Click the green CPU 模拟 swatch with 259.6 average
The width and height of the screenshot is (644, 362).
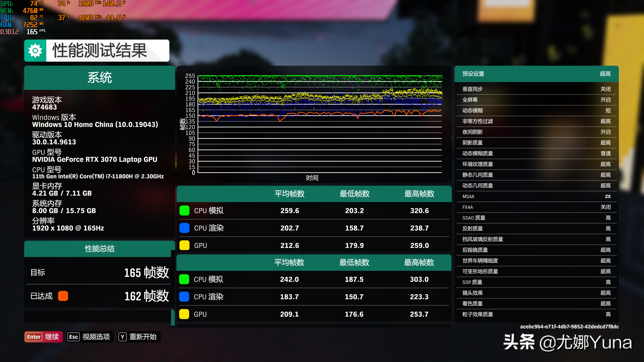point(184,210)
